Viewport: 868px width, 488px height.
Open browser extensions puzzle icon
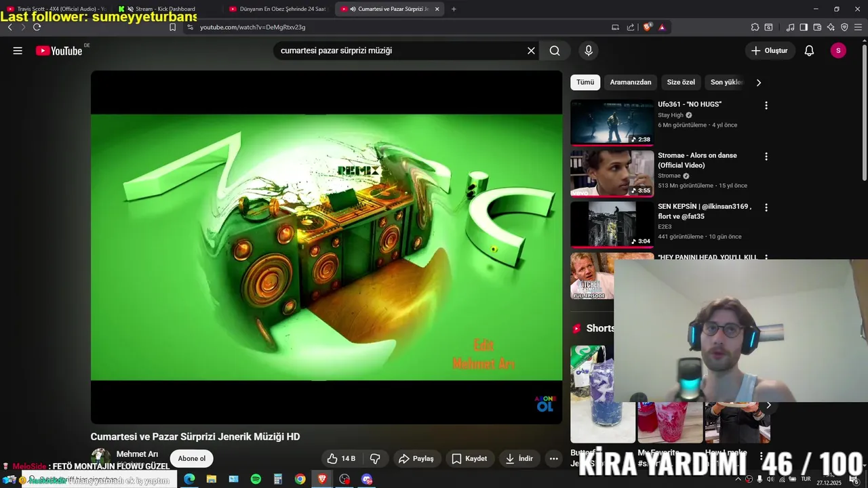point(755,27)
